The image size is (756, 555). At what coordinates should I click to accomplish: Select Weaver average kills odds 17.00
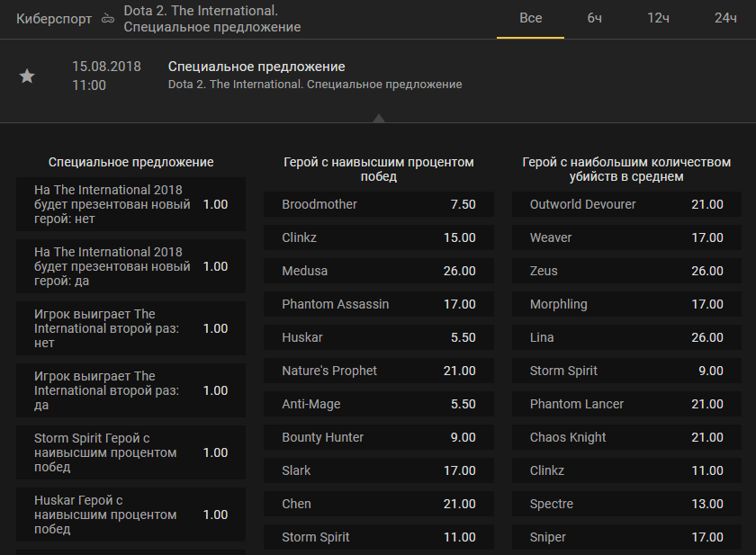point(626,237)
